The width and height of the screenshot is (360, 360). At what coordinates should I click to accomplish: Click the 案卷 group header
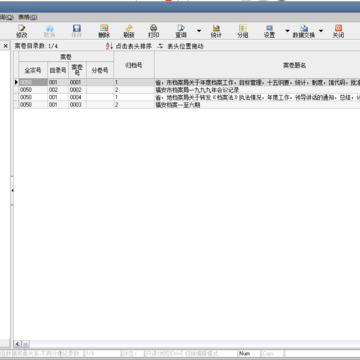point(66,57)
